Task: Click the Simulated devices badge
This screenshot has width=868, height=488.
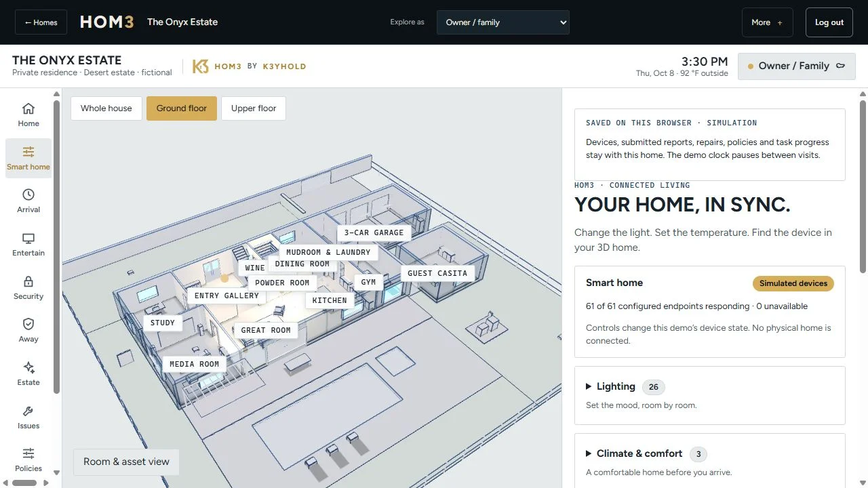Action: 793,283
